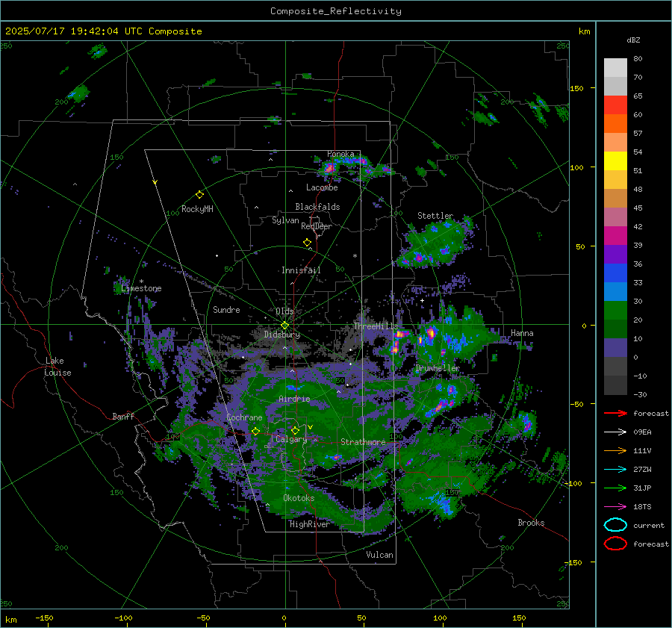Select the blue swatch between 33 and 36 dBZ
This screenshot has height=628, width=672.
click(x=615, y=273)
